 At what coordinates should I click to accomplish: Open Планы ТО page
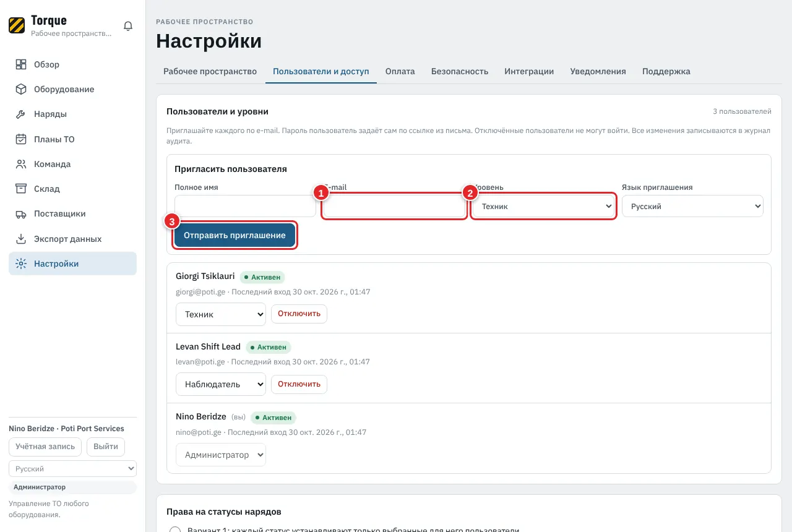(72, 139)
